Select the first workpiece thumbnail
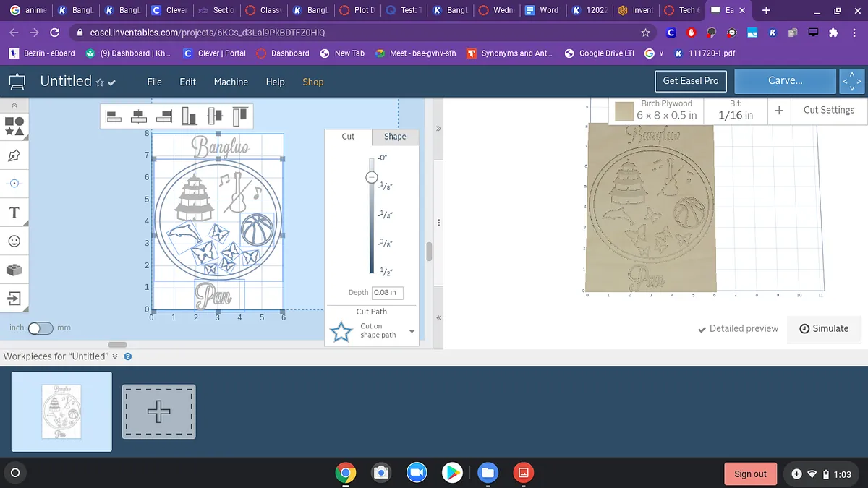The width and height of the screenshot is (868, 488). tap(61, 411)
